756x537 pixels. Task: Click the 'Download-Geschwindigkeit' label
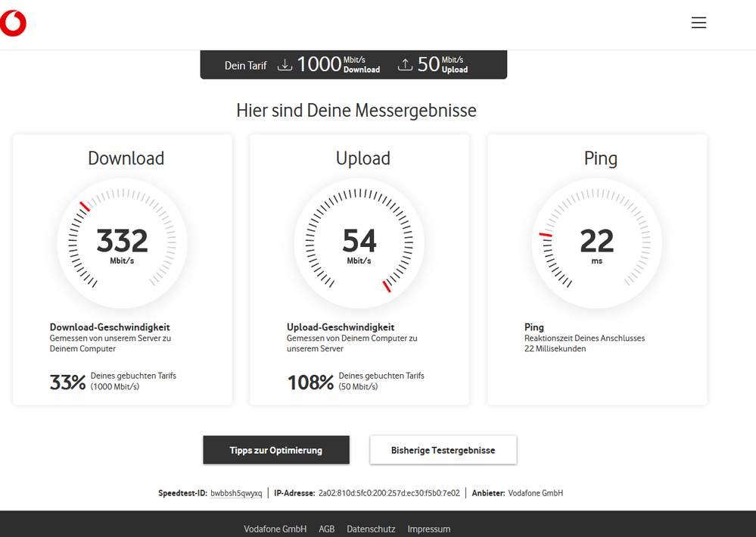pyautogui.click(x=110, y=327)
